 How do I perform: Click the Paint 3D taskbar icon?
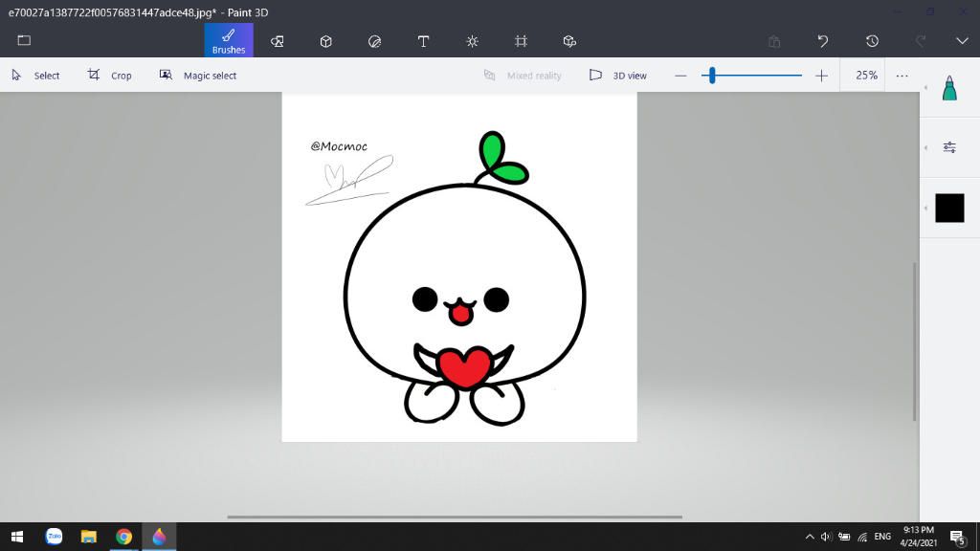click(x=160, y=537)
